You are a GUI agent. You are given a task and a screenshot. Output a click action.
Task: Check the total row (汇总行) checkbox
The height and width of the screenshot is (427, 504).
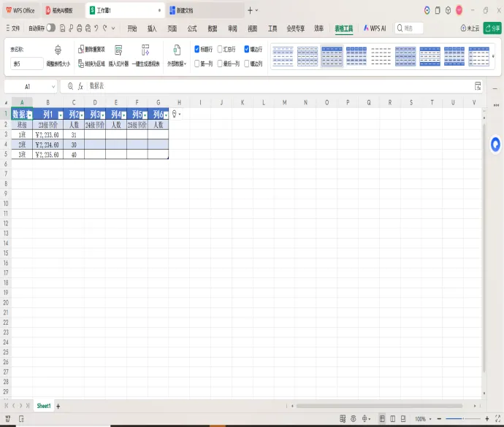click(220, 49)
